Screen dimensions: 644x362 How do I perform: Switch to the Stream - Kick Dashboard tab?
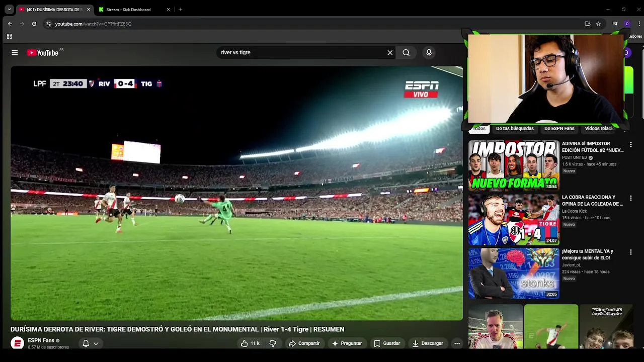click(128, 10)
